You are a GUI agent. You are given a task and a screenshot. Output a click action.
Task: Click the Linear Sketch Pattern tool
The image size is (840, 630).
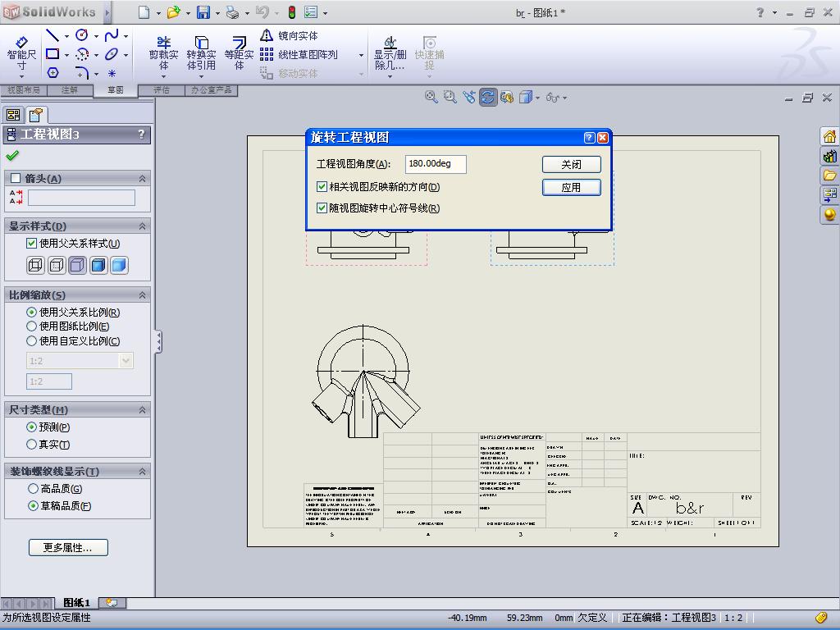pyautogui.click(x=299, y=55)
